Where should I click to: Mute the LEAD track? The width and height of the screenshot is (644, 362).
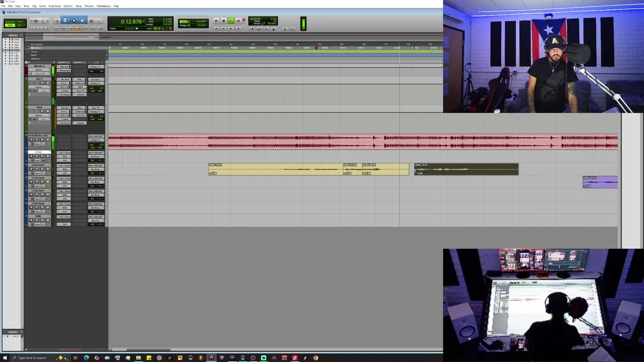pos(47,156)
